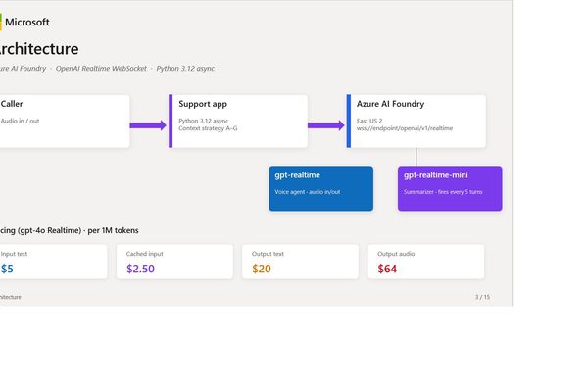The height and width of the screenshot is (392, 588).
Task: Click the Microsoft logo text
Action: click(x=27, y=23)
